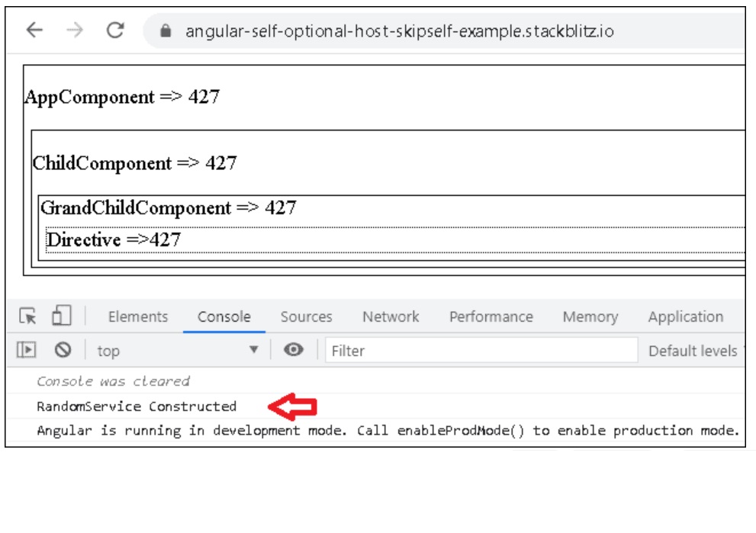Switch to the Elements tab
756x533 pixels.
click(x=138, y=317)
